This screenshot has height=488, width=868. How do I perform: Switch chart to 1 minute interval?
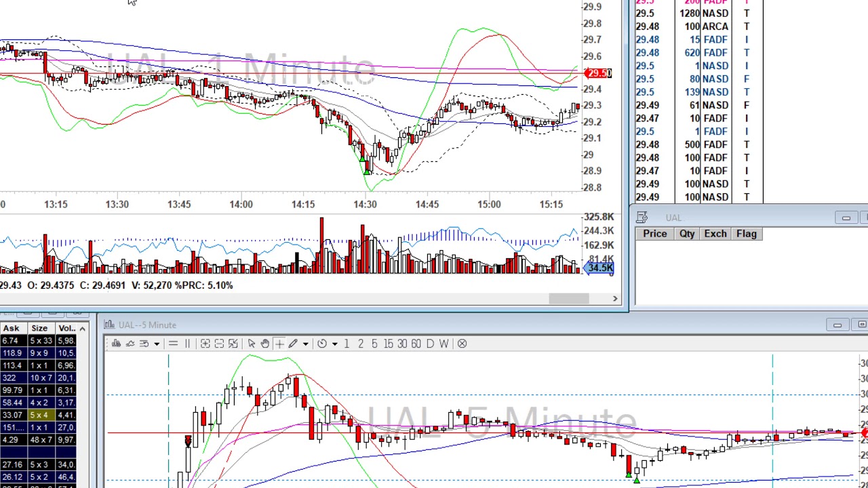pyautogui.click(x=347, y=344)
